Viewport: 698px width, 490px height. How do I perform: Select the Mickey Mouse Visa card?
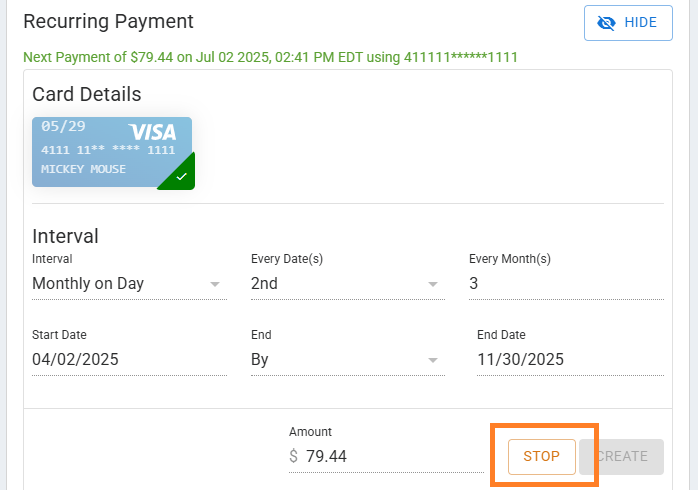pyautogui.click(x=112, y=152)
